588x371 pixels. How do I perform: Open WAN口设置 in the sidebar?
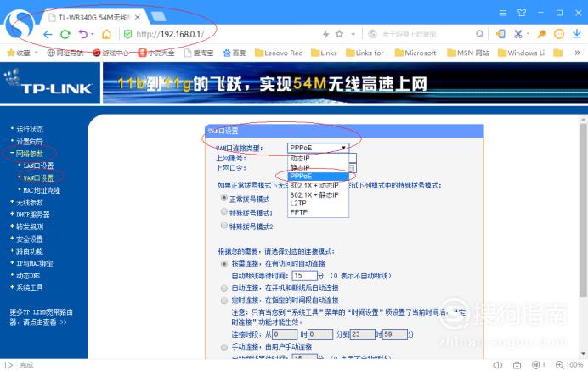[38, 178]
